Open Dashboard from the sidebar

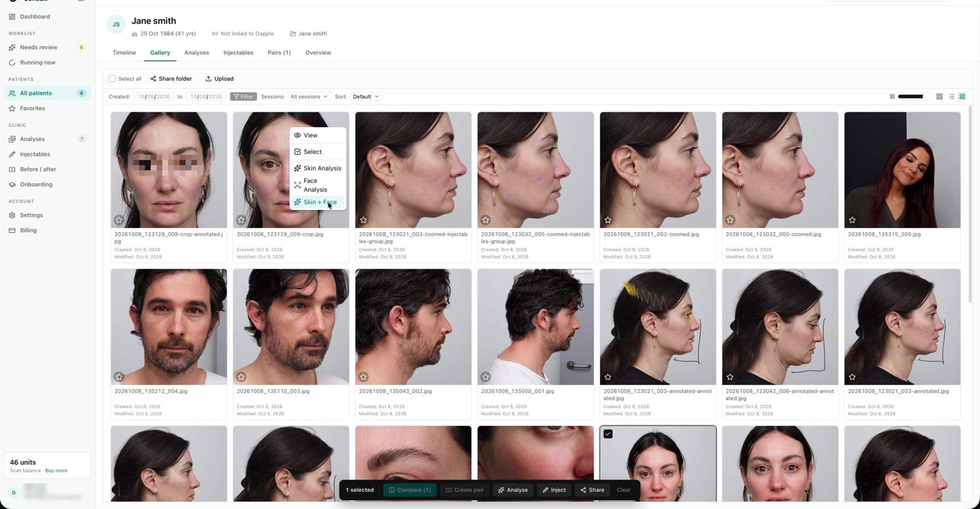coord(35,17)
